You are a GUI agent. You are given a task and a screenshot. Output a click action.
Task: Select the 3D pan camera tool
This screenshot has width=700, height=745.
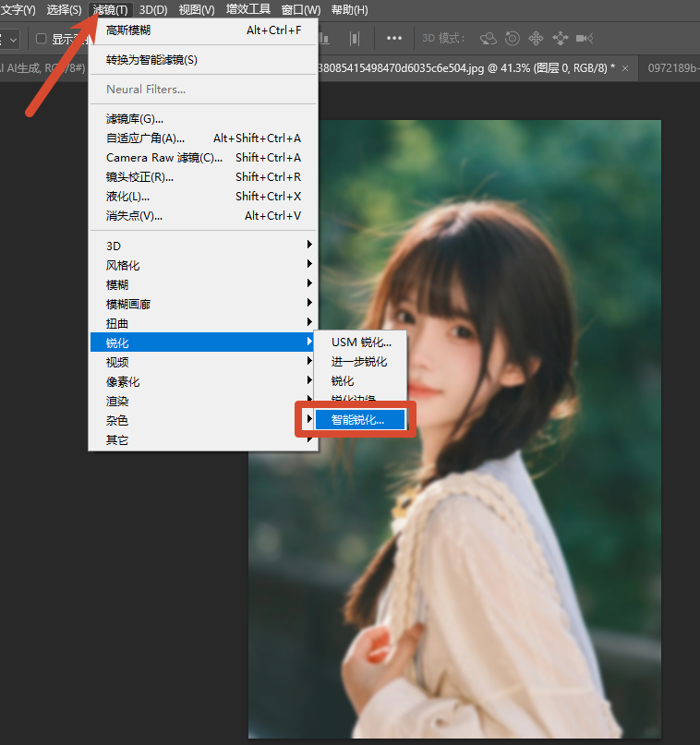click(x=536, y=39)
